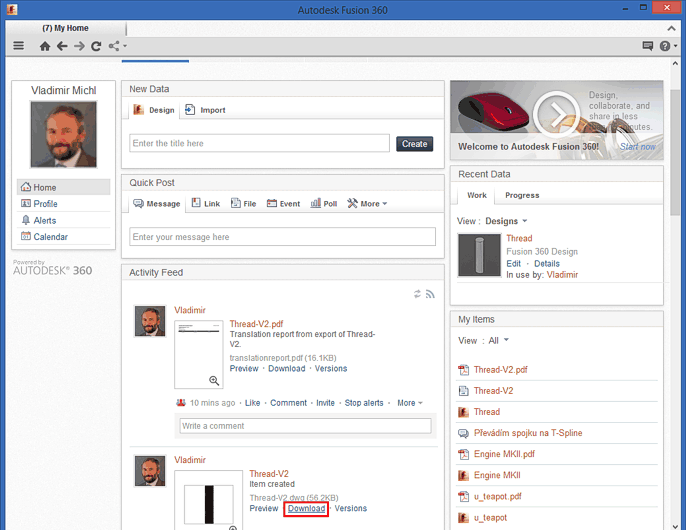686x530 pixels.
Task: Open Home in the sidebar
Action: pos(63,187)
